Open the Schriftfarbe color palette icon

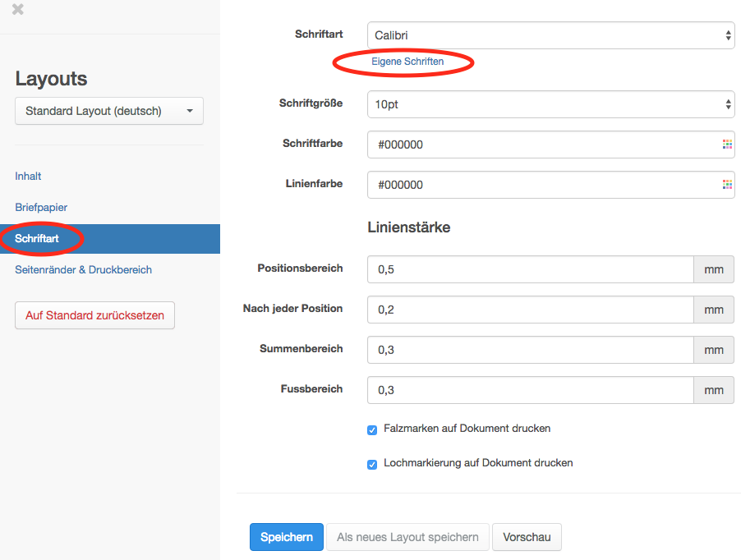(727, 145)
